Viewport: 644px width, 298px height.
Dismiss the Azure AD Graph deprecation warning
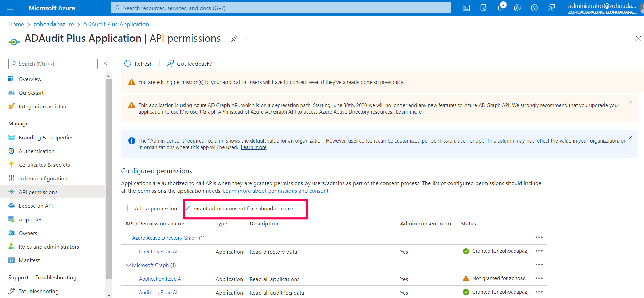pos(631,102)
